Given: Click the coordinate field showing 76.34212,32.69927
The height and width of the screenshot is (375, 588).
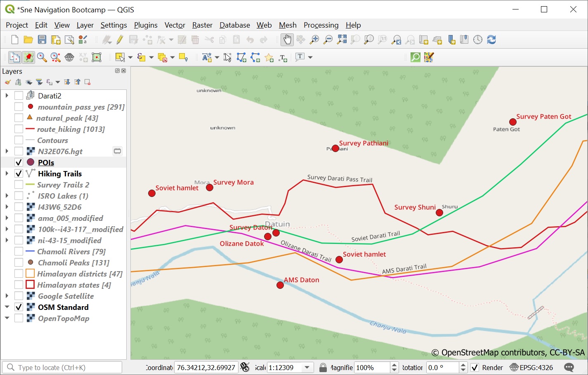Looking at the screenshot, I should coord(206,368).
